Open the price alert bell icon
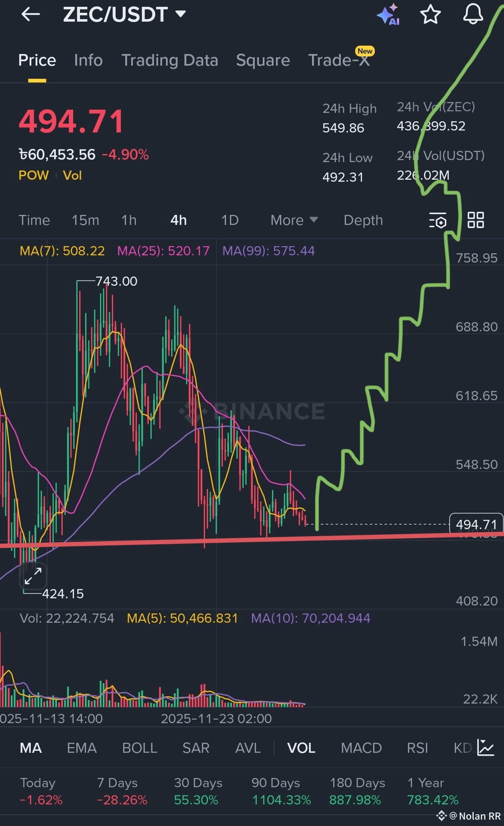Image resolution: width=504 pixels, height=826 pixels. click(x=473, y=14)
